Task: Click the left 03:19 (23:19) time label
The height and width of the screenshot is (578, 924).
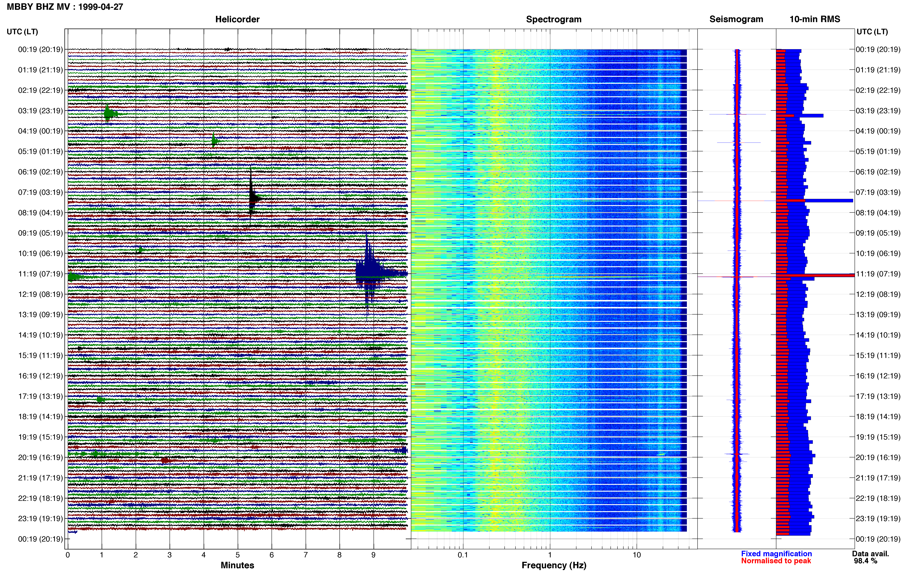Action: [x=41, y=111]
